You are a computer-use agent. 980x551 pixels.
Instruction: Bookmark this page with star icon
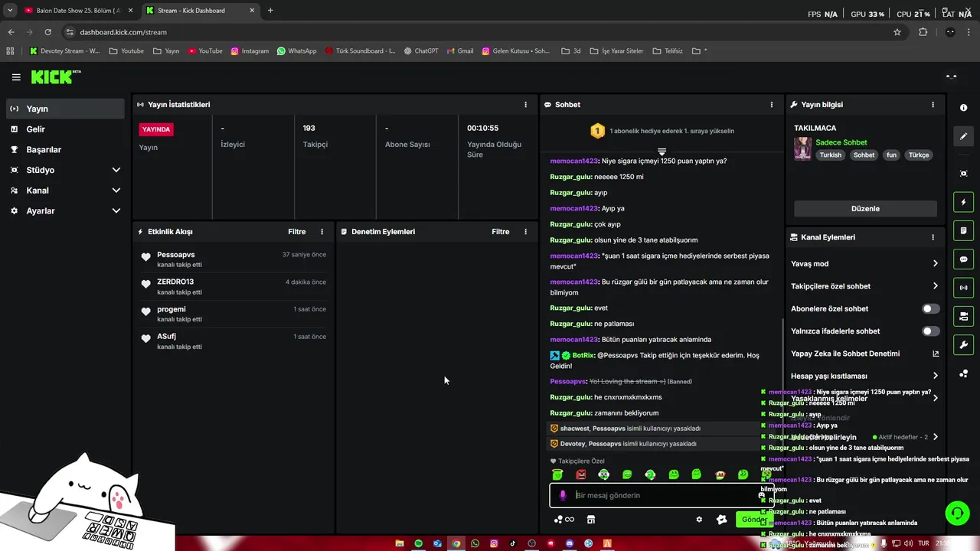click(897, 32)
